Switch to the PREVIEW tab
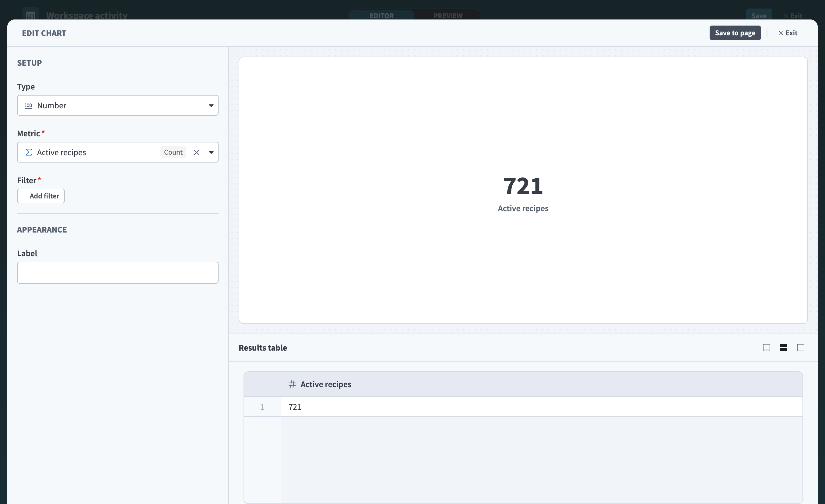 [x=448, y=16]
